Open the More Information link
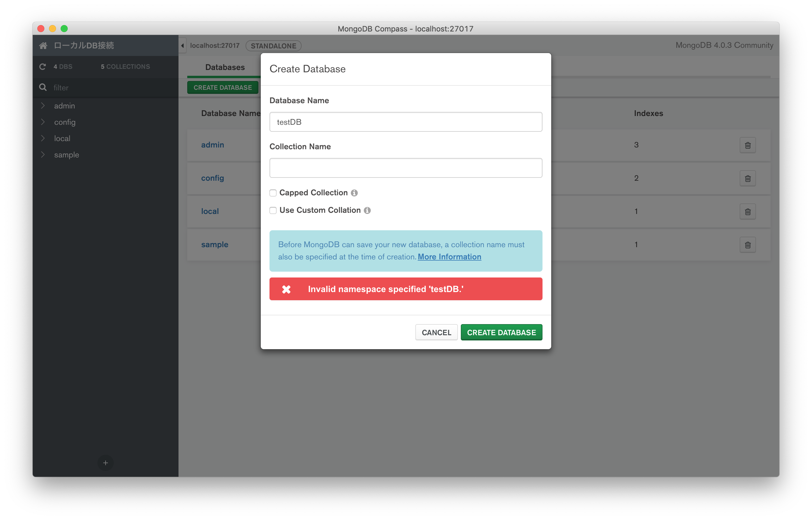 (x=449, y=257)
